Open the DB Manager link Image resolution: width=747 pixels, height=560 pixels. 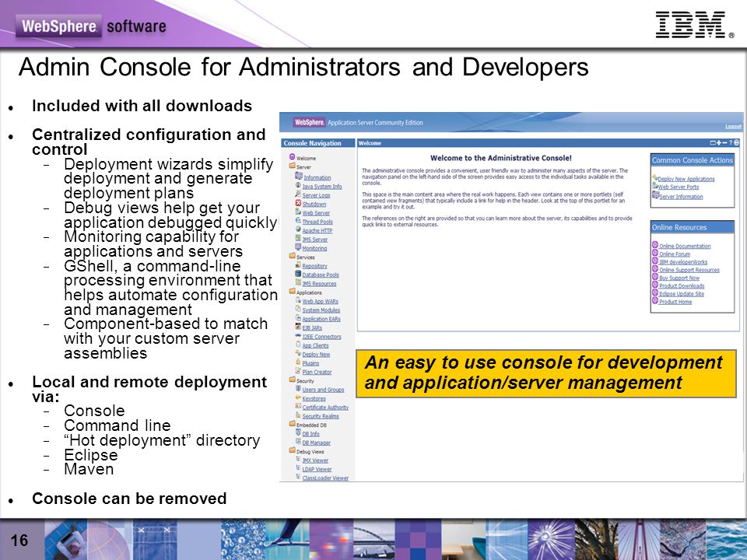pyautogui.click(x=317, y=443)
